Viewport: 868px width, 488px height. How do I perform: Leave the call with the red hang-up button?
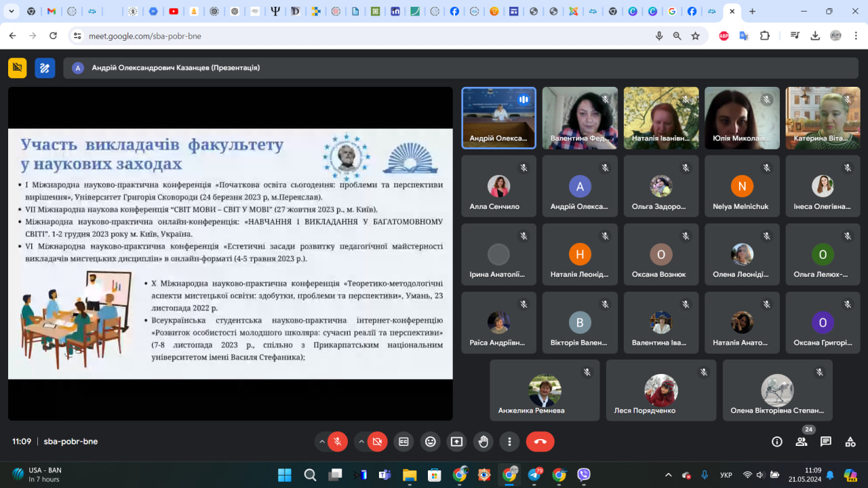[x=540, y=441]
